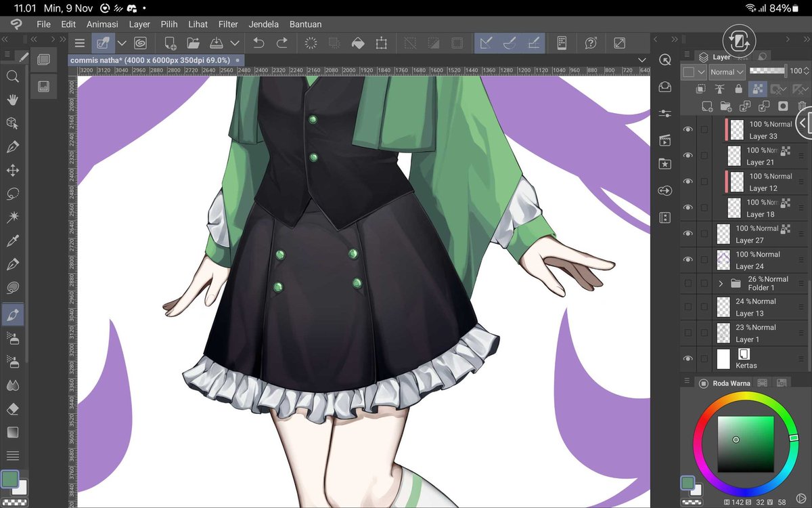Open Quick Access panel icon
Viewport: 812px width, 508px height.
[x=665, y=60]
